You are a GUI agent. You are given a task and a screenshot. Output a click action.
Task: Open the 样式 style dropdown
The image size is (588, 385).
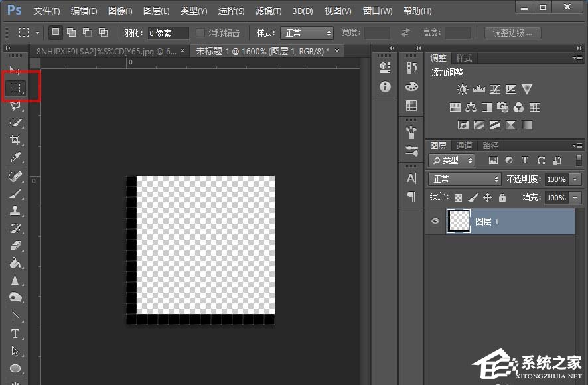pyautogui.click(x=307, y=33)
